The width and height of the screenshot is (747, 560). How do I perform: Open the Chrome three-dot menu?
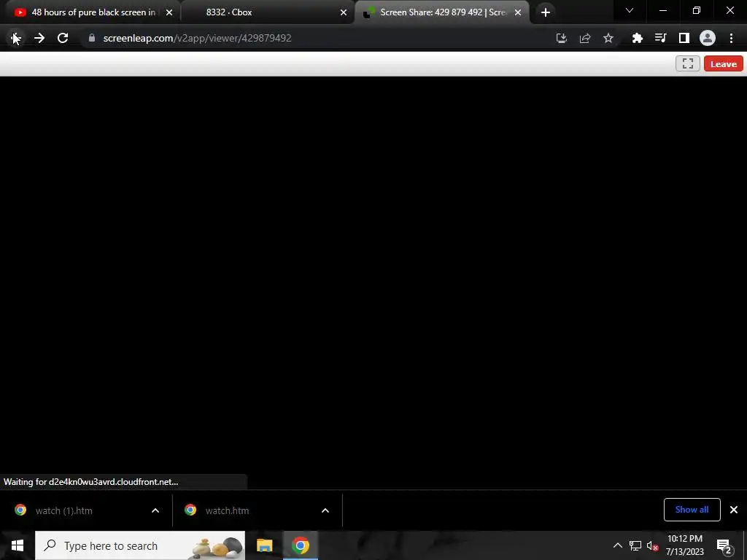[731, 38]
